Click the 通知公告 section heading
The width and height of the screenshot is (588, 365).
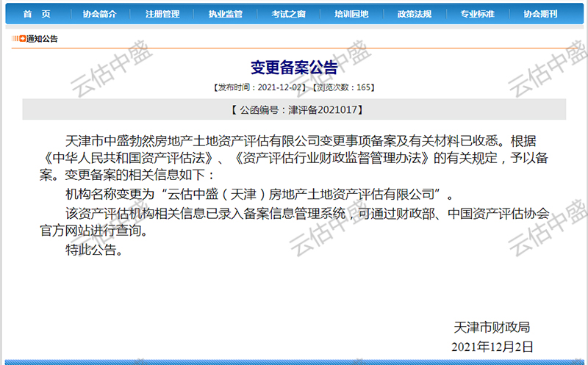pos(42,39)
